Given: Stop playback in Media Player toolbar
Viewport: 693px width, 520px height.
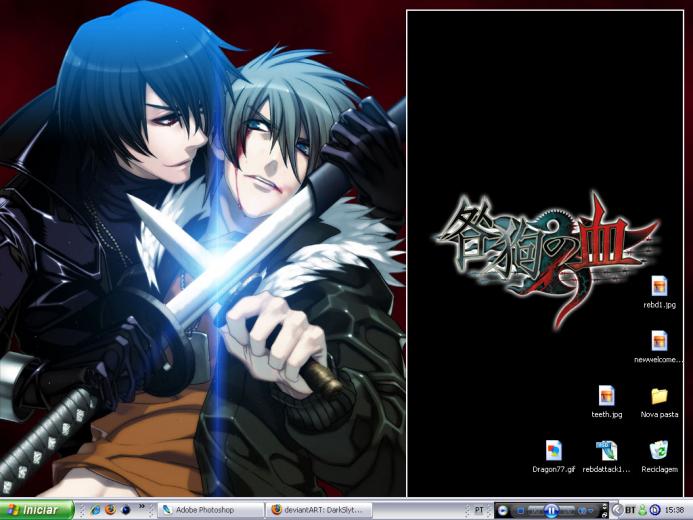Looking at the screenshot, I should pos(520,510).
